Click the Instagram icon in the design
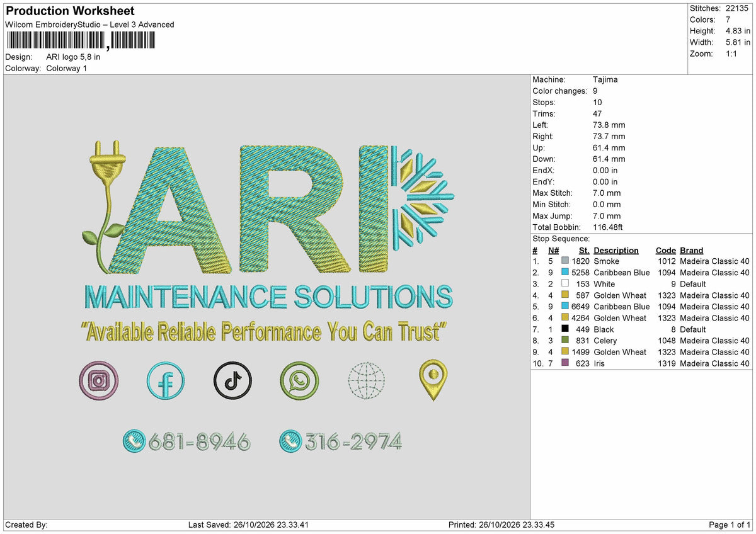 (99, 381)
